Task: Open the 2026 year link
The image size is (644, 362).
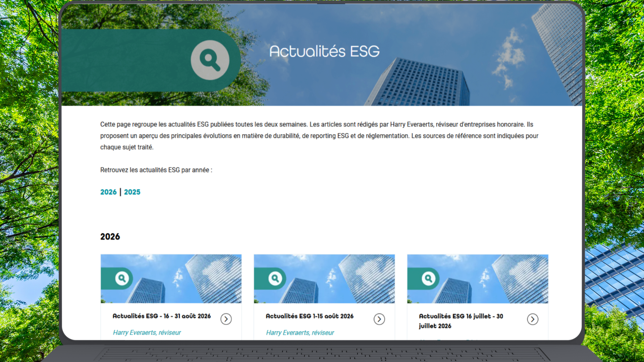Action: pyautogui.click(x=108, y=192)
